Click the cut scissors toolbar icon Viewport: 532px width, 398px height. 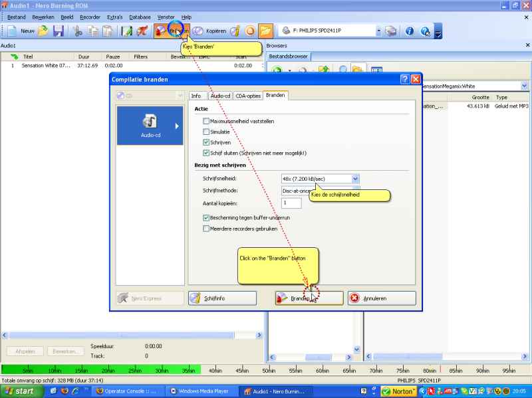pyautogui.click(x=77, y=31)
